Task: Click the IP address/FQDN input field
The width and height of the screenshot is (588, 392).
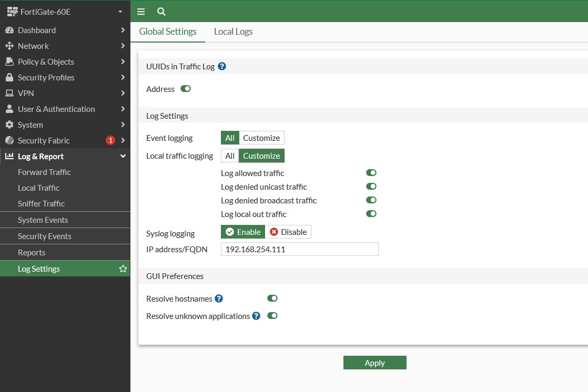Action: pyautogui.click(x=299, y=249)
